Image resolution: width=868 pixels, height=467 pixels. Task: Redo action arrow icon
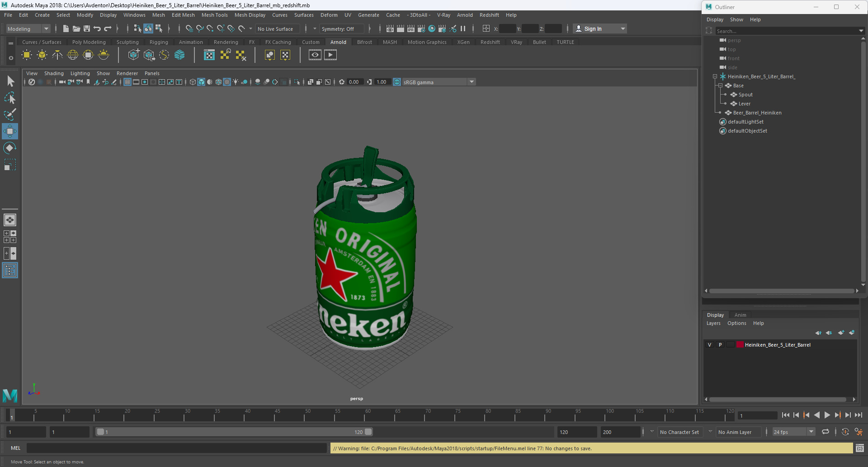click(x=108, y=29)
